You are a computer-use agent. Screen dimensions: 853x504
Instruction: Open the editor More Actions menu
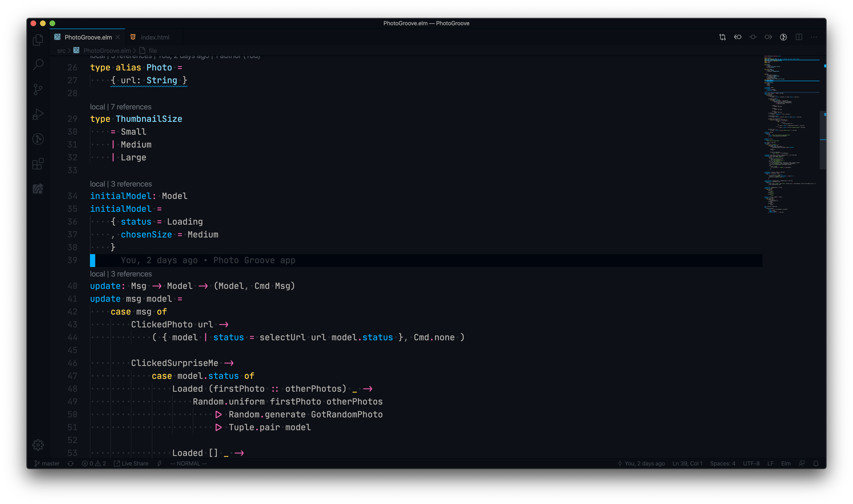click(x=814, y=37)
